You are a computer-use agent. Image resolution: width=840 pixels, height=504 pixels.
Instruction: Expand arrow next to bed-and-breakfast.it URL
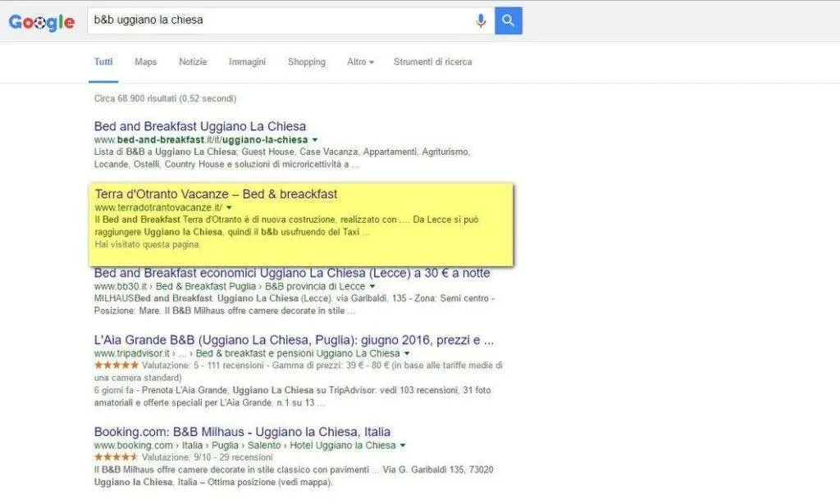pyautogui.click(x=315, y=140)
